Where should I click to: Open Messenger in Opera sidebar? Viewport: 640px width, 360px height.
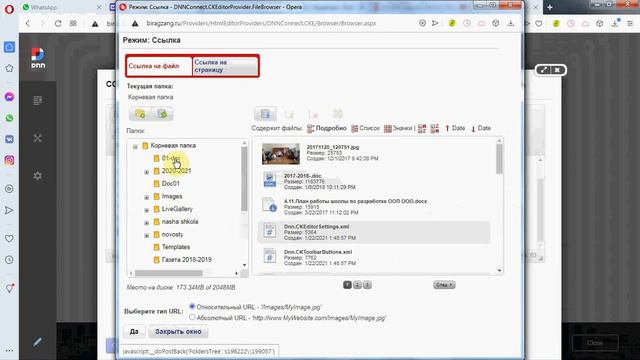[x=9, y=97]
